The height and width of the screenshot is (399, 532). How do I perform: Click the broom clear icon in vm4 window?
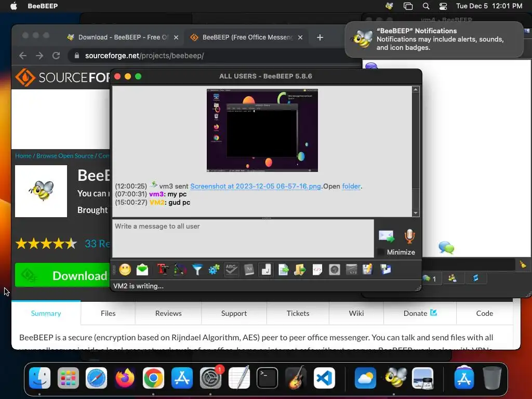point(523,264)
